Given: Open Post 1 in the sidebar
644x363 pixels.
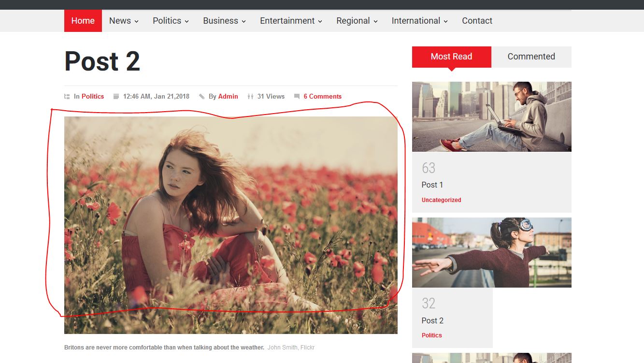Looking at the screenshot, I should 432,185.
